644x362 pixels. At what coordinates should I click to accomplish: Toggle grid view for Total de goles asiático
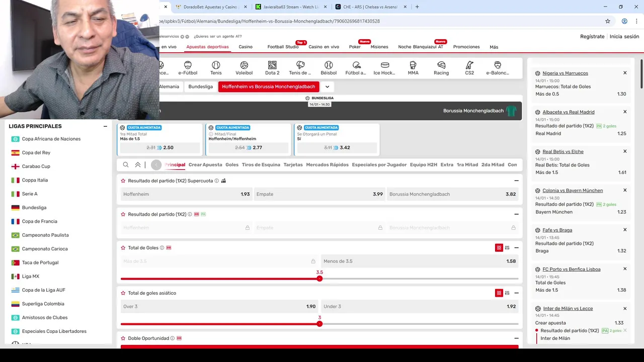click(x=499, y=293)
